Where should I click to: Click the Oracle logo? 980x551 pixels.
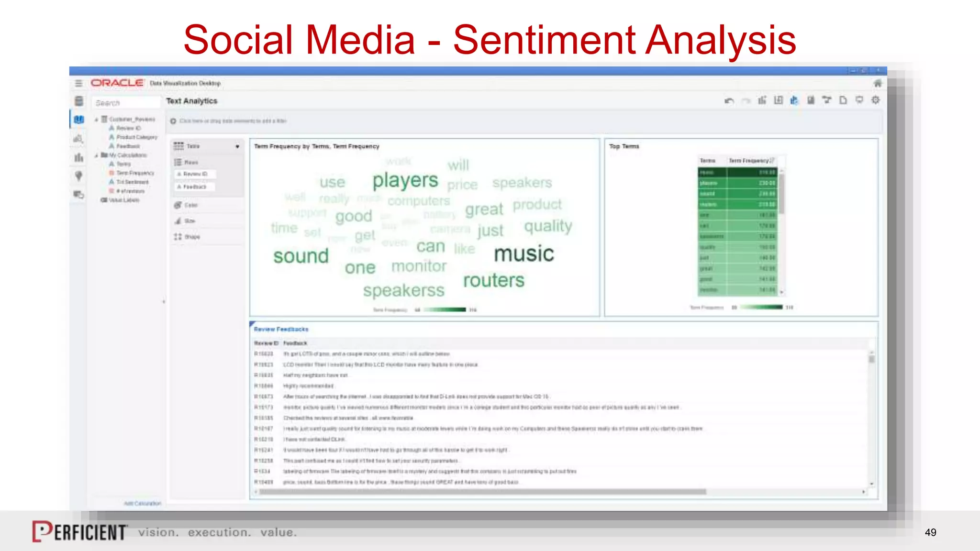[117, 83]
